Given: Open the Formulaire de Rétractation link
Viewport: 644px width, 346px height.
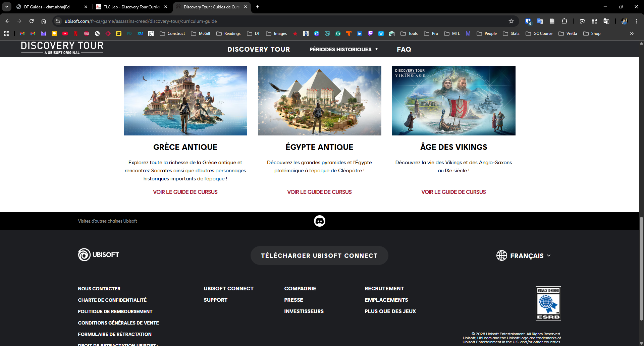Looking at the screenshot, I should click(115, 334).
